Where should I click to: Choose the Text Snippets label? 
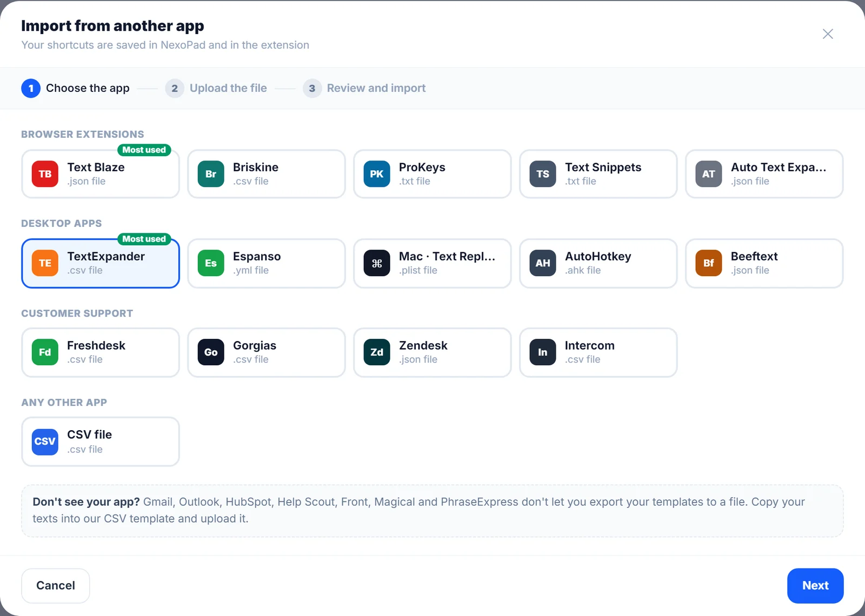603,168
